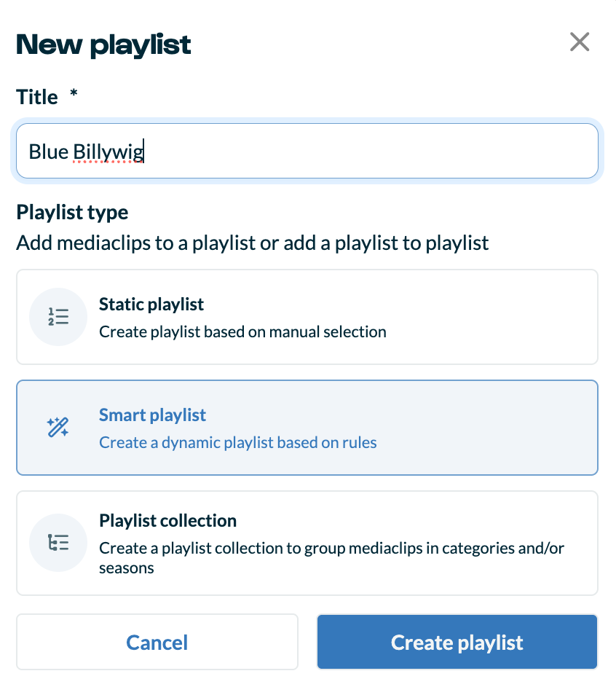Viewport: 616px width, 695px height.
Task: Click the Static playlist numbered-list icon
Action: click(x=58, y=317)
